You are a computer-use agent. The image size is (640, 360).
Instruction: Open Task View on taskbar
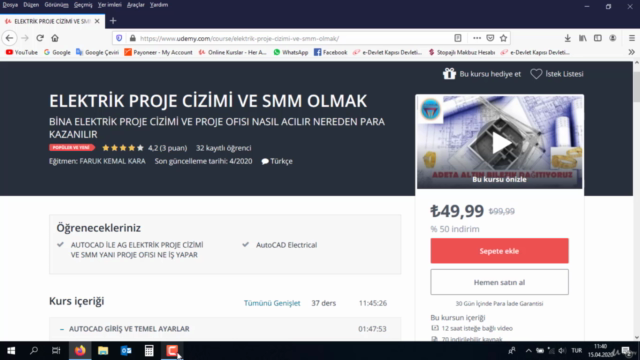tap(56, 351)
